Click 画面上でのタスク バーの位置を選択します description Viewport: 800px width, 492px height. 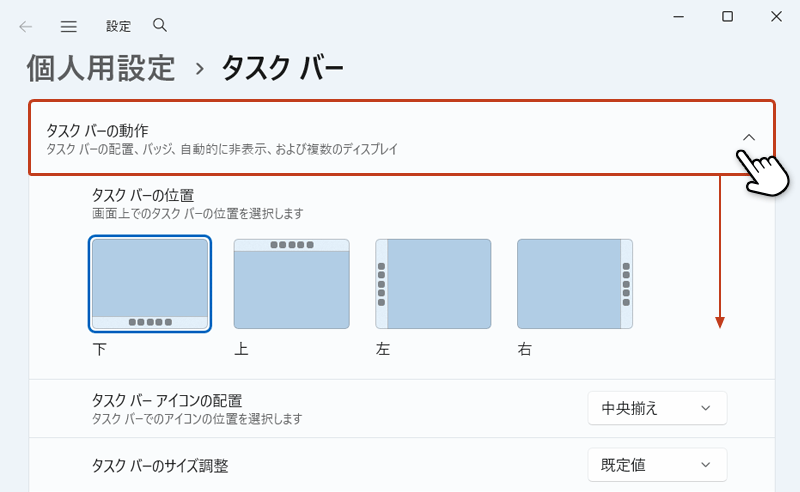point(197,213)
